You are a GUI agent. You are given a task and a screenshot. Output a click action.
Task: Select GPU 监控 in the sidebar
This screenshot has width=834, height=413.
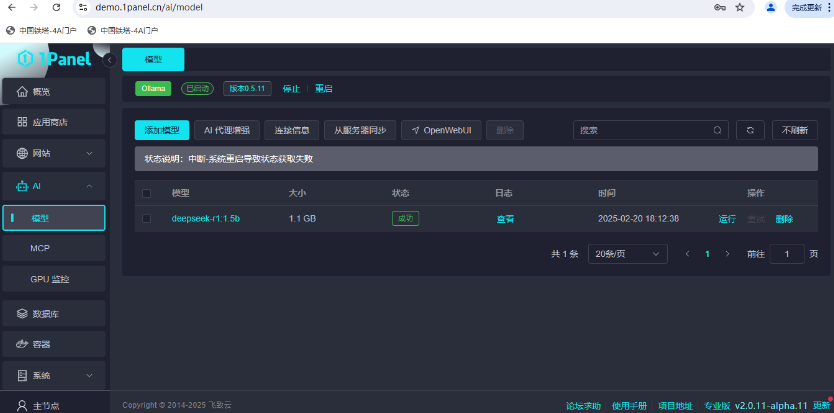(50, 278)
